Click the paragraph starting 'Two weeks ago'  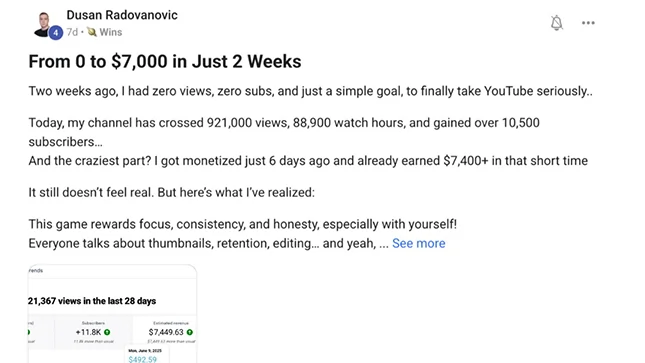(x=311, y=91)
